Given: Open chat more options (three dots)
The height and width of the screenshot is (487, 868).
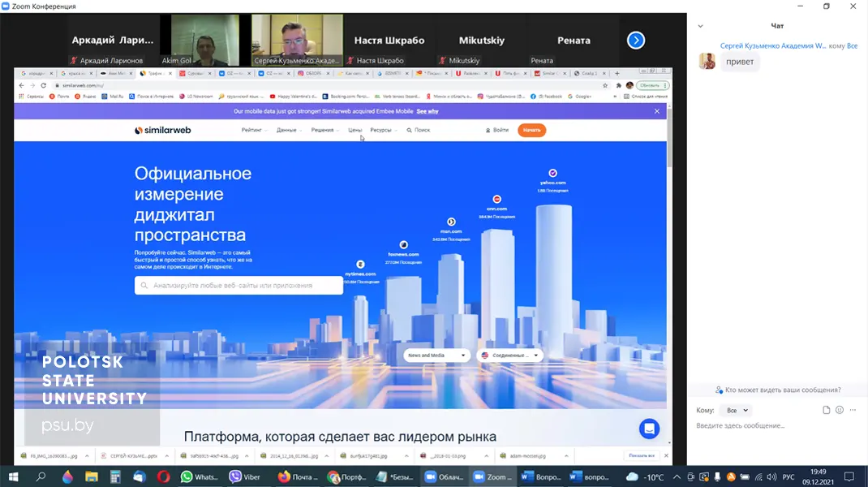Looking at the screenshot, I should (853, 410).
